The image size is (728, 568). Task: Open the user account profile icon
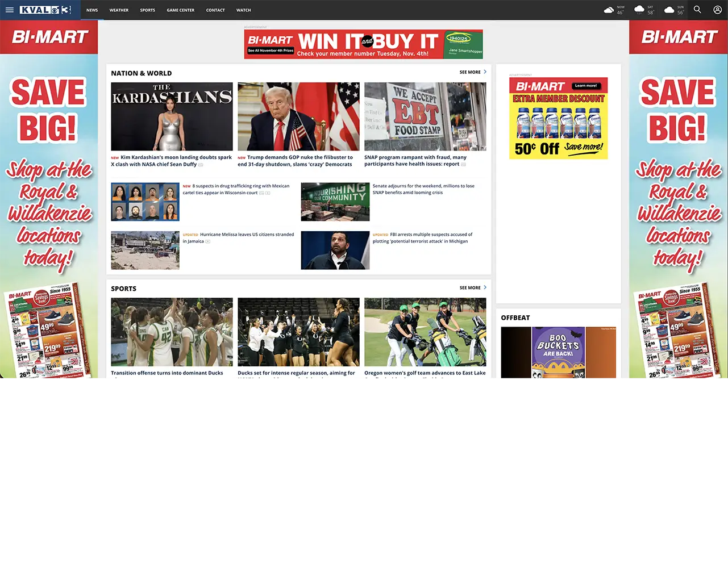tap(718, 10)
